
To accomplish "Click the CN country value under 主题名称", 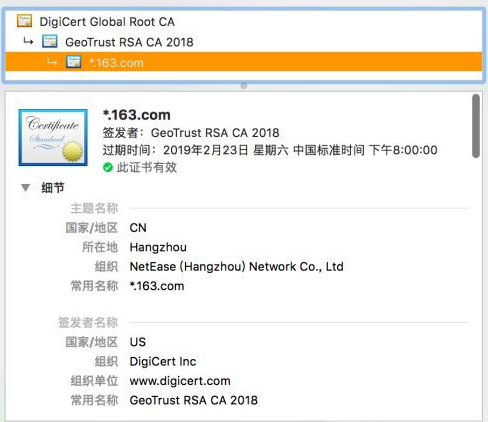I will (138, 228).
